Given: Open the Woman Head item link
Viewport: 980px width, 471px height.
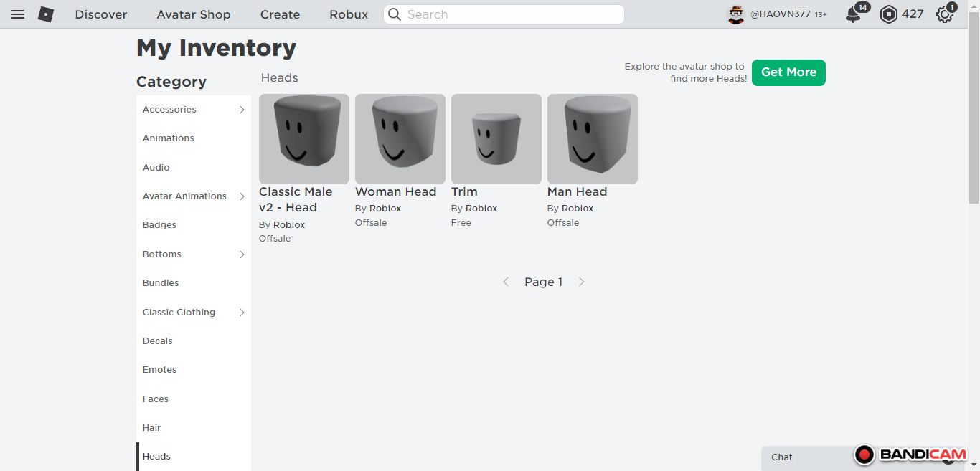Looking at the screenshot, I should tap(395, 192).
